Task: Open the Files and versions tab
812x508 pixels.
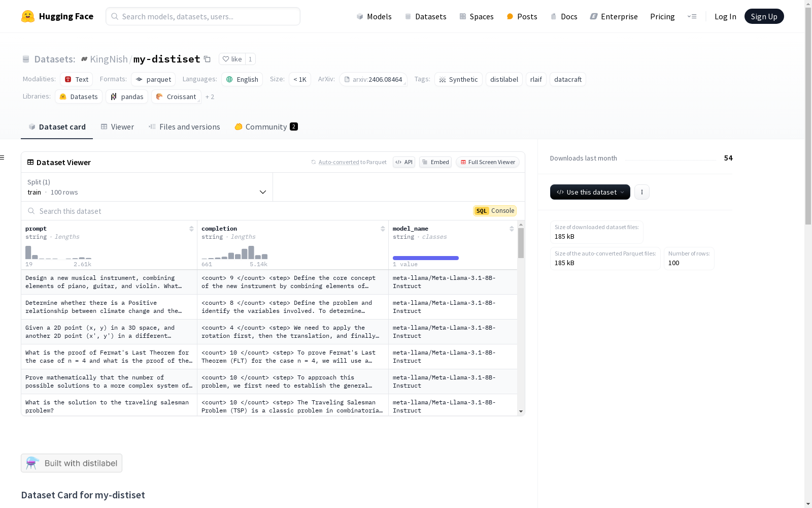Action: 184,127
